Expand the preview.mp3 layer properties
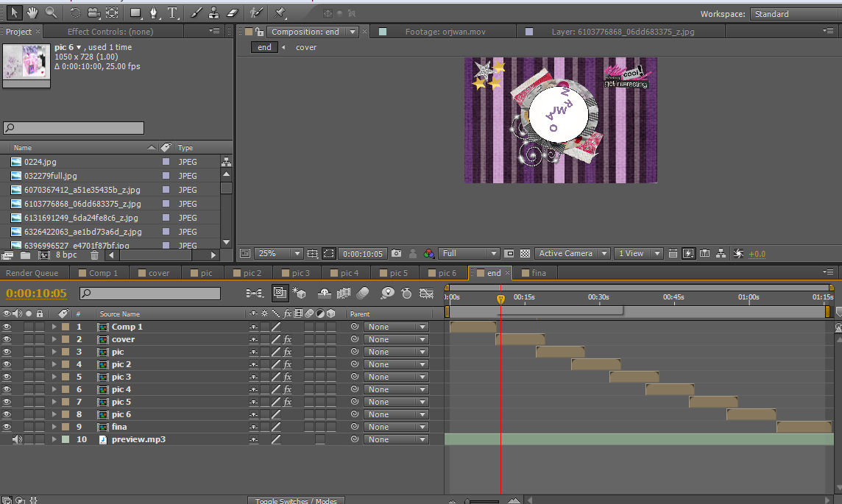The height and width of the screenshot is (504, 842). coord(54,439)
